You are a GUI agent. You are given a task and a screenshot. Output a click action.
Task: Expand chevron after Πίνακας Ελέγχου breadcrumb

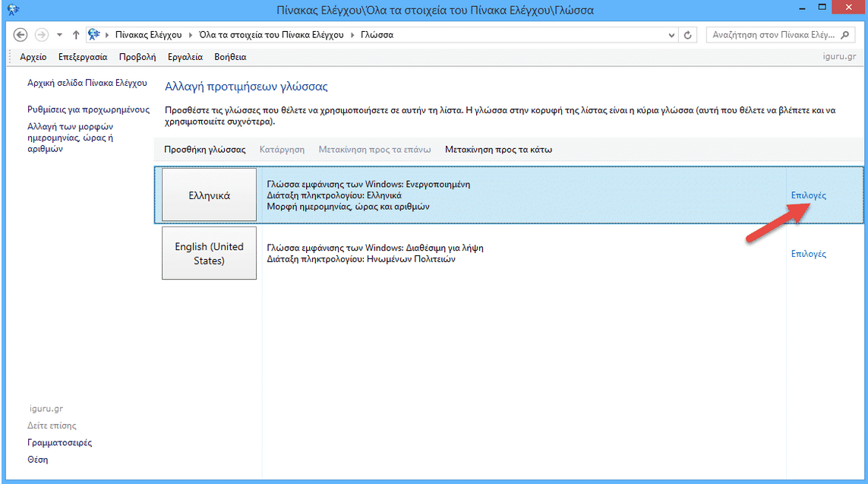pos(191,35)
